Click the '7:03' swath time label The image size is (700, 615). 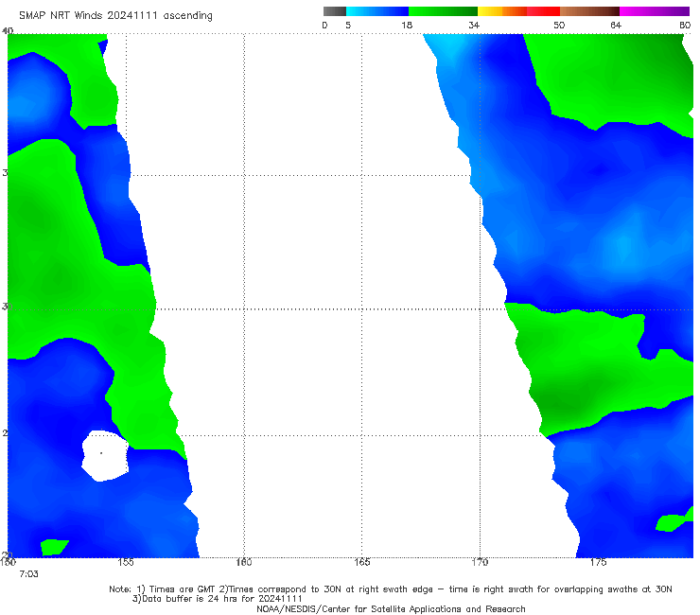coord(28,574)
